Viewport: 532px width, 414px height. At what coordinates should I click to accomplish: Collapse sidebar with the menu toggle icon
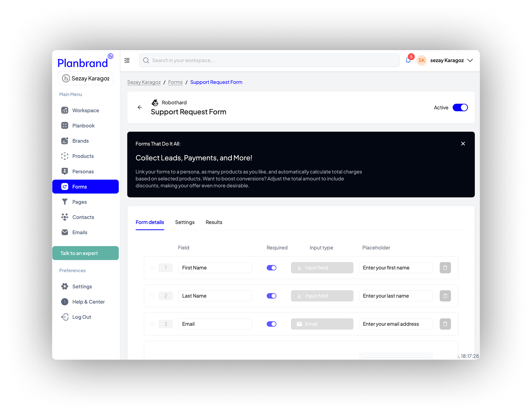[127, 60]
